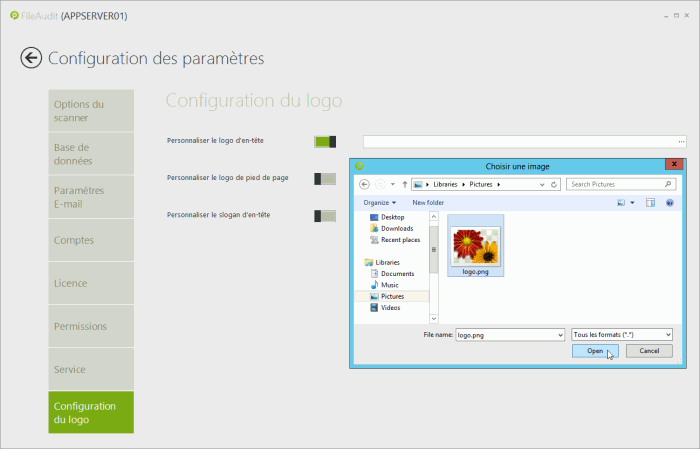Show the preview pane in file dialog
Viewport: 700px width, 449px height.
650,202
